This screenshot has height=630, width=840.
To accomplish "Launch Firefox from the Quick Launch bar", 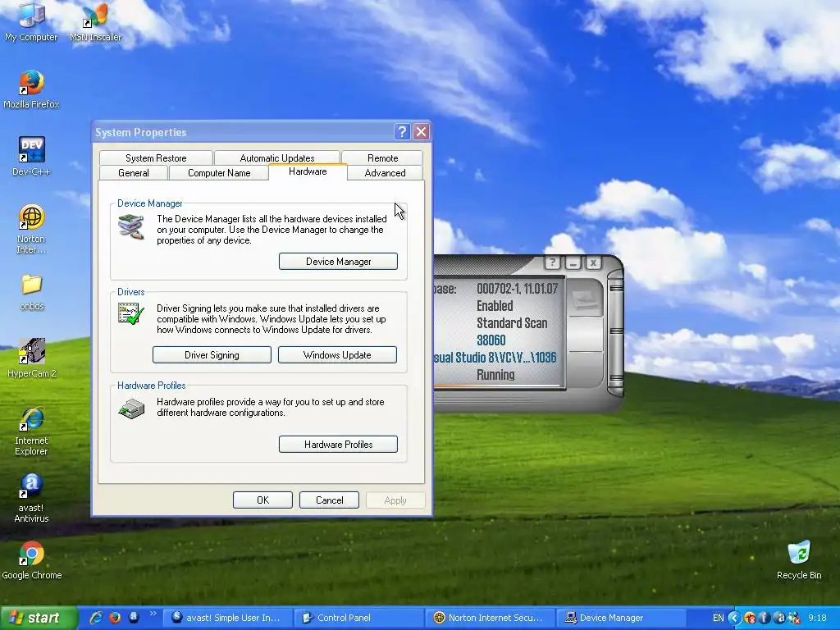I will tap(115, 618).
